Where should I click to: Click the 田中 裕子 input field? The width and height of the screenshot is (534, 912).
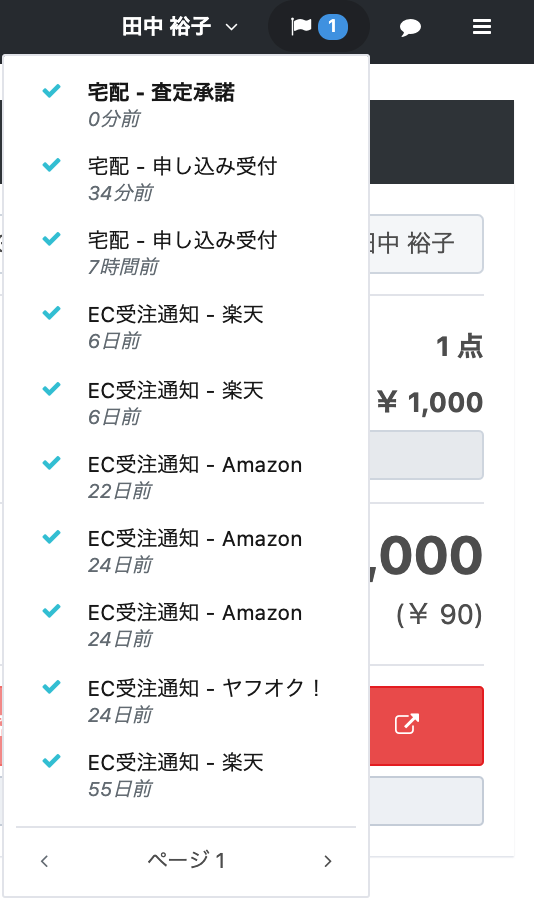tap(426, 244)
